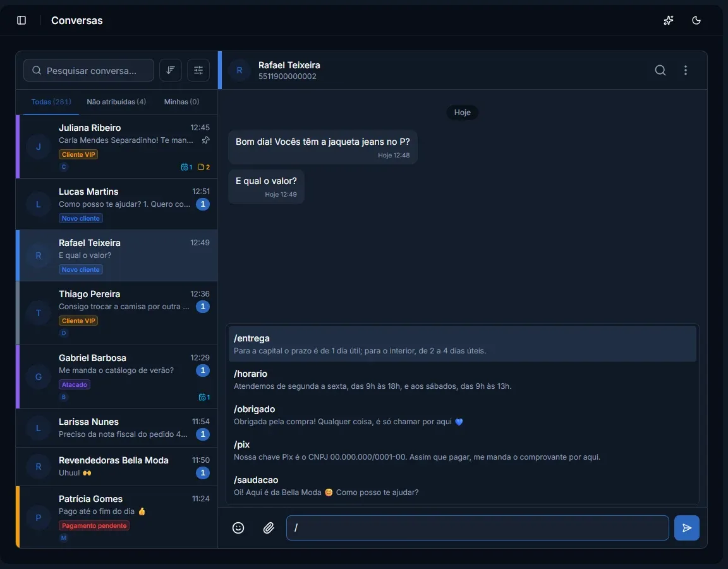Image resolution: width=728 pixels, height=569 pixels.
Task: Toggle the sidebar panel icon
Action: pyautogui.click(x=21, y=20)
